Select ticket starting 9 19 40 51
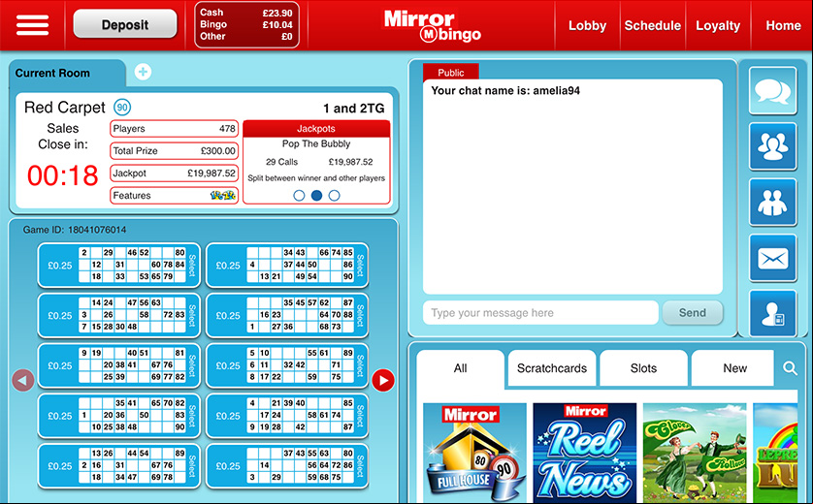Image resolution: width=813 pixels, height=504 pixels. pyautogui.click(x=119, y=365)
